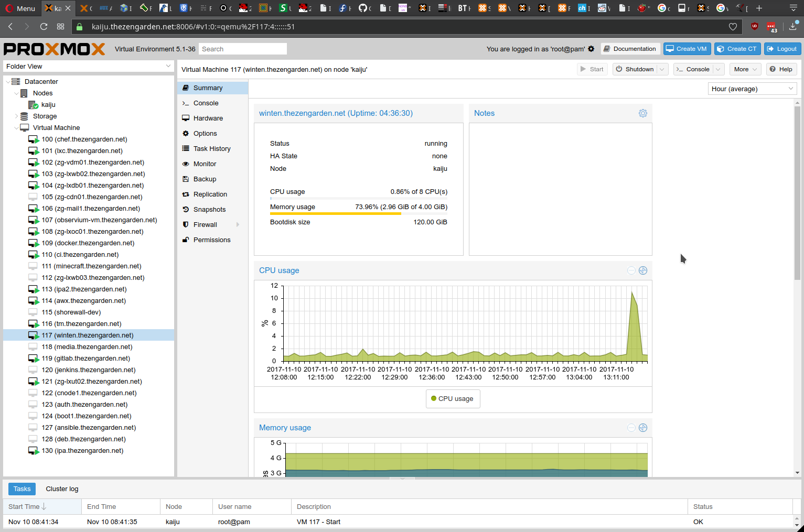The image size is (804, 532).
Task: Click the running VM icon for 119 (gitlab)
Action: pos(34,359)
